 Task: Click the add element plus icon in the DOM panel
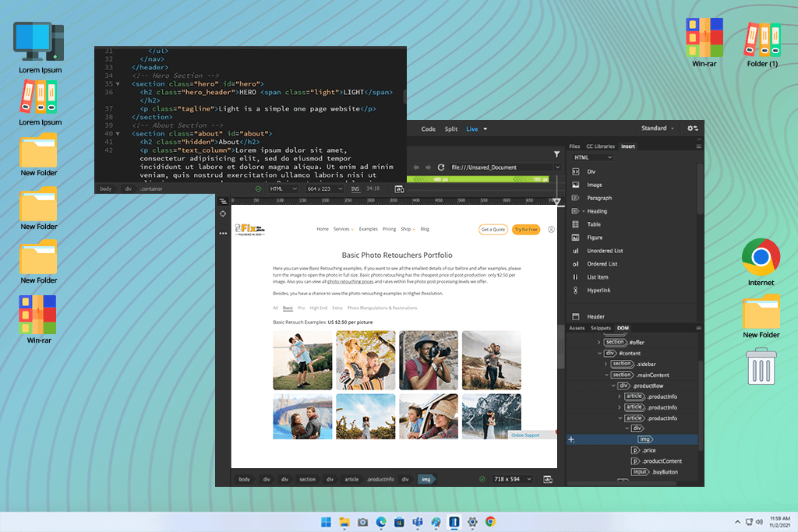tap(571, 440)
